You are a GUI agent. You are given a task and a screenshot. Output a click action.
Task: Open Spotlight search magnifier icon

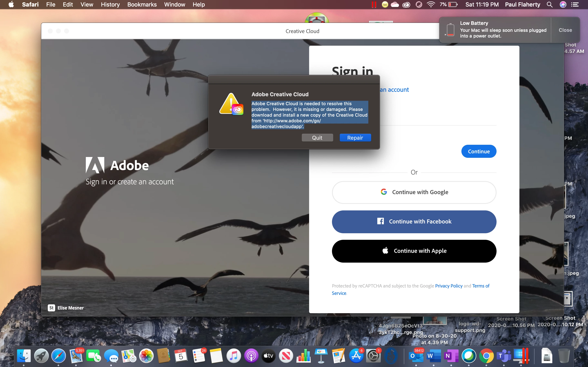click(x=549, y=4)
